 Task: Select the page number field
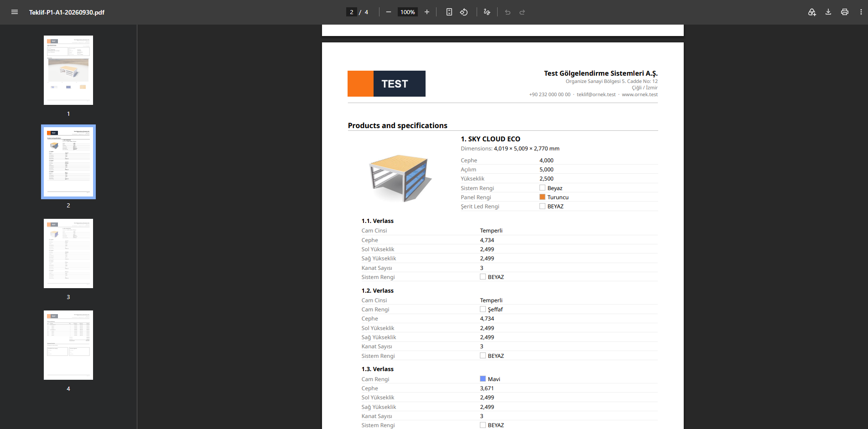[352, 12]
